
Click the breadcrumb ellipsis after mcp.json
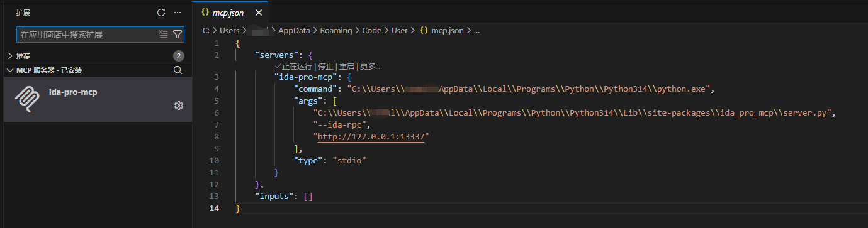(x=476, y=30)
